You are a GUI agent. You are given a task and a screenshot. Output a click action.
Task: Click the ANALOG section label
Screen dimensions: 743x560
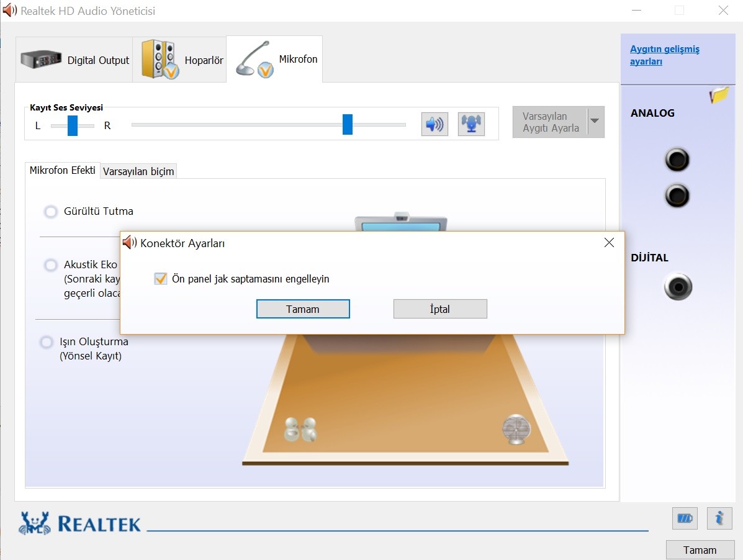coord(652,113)
